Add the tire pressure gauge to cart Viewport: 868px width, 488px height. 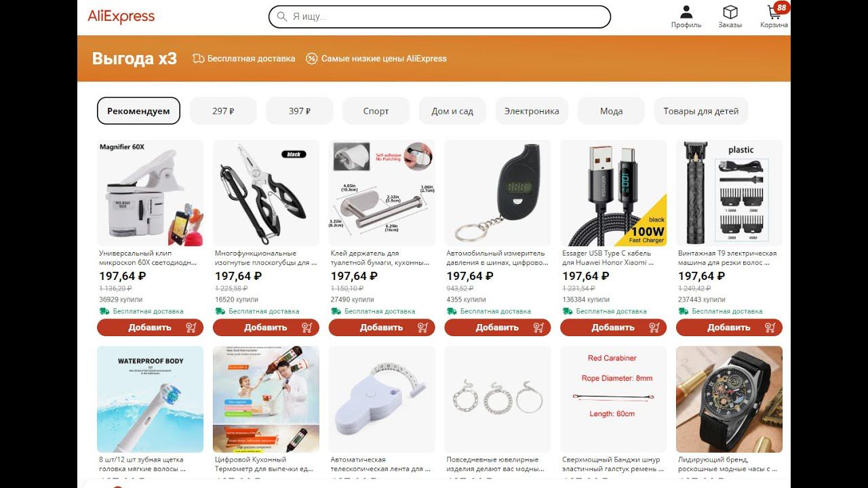point(497,327)
